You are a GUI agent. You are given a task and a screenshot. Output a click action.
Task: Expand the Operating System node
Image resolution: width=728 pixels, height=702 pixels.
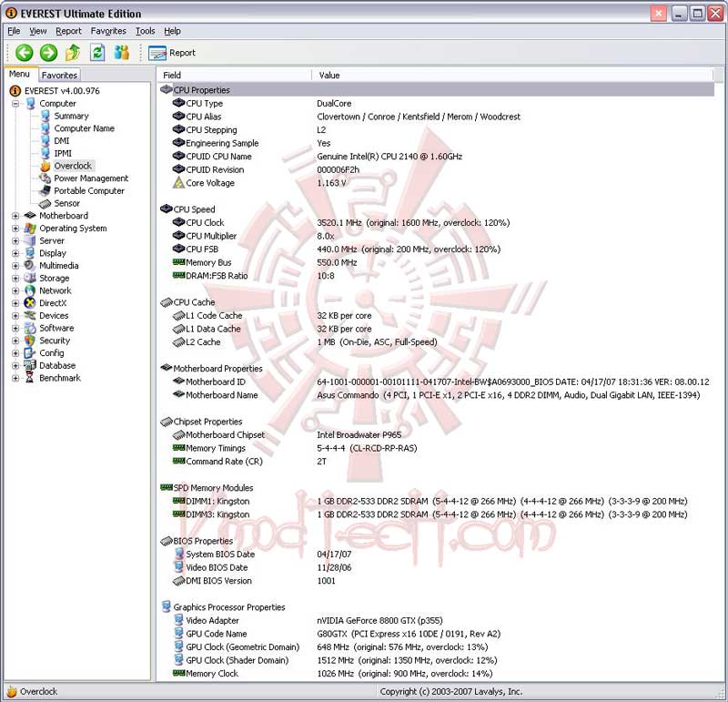coord(15,229)
